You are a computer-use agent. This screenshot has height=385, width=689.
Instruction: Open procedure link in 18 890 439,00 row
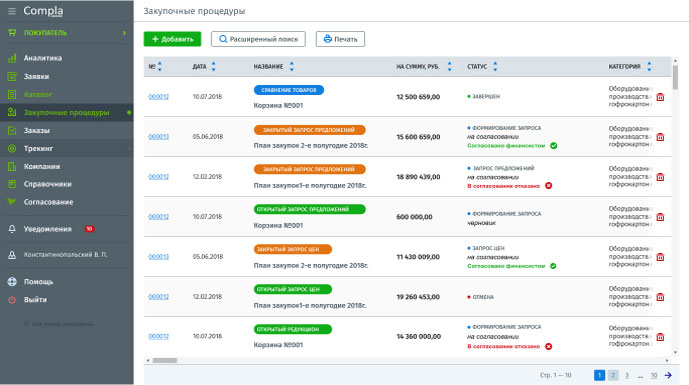159,177
